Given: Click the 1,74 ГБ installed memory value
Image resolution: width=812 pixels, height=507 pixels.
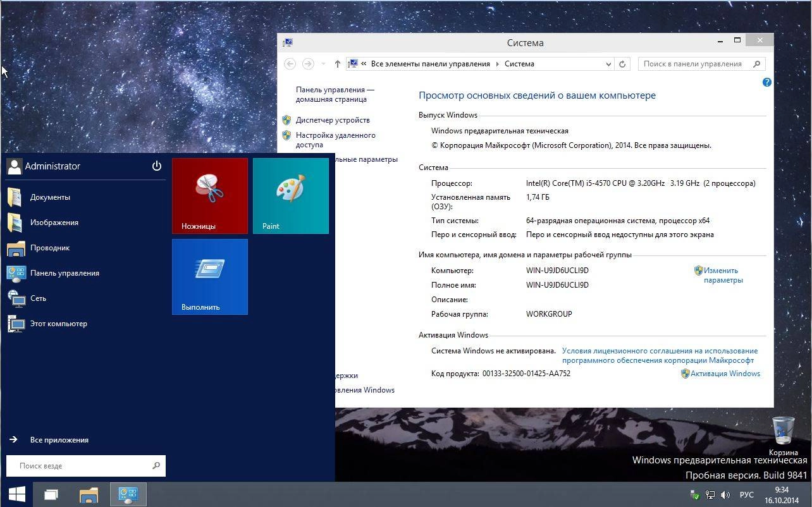Looking at the screenshot, I should (x=538, y=197).
